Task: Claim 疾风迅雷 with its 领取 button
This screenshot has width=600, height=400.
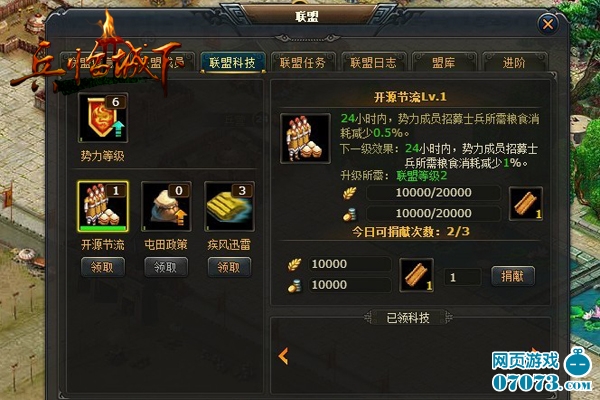Action: coord(229,267)
